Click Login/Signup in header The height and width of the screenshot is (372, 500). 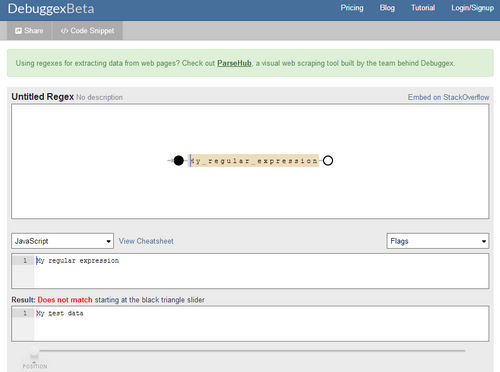click(x=472, y=8)
